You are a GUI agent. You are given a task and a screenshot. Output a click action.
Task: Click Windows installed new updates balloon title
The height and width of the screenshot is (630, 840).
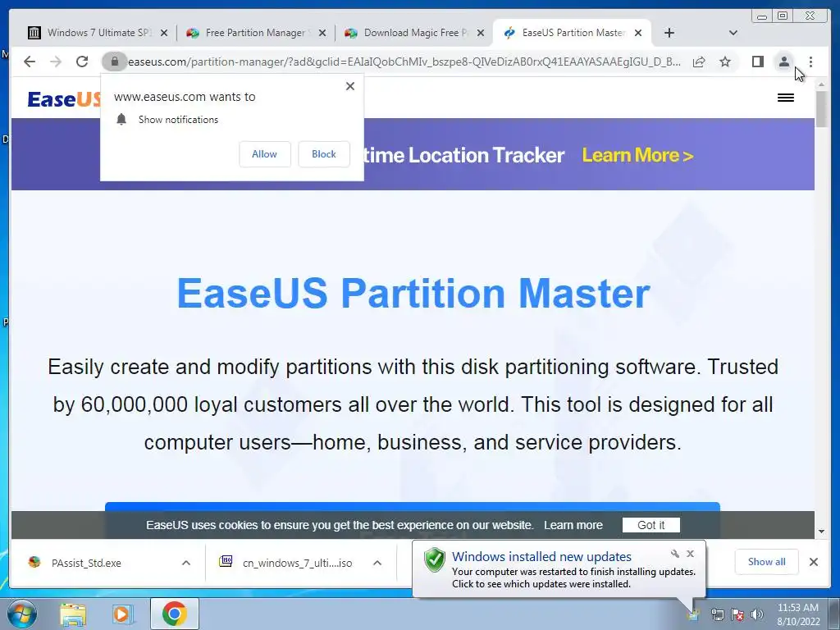pos(541,557)
